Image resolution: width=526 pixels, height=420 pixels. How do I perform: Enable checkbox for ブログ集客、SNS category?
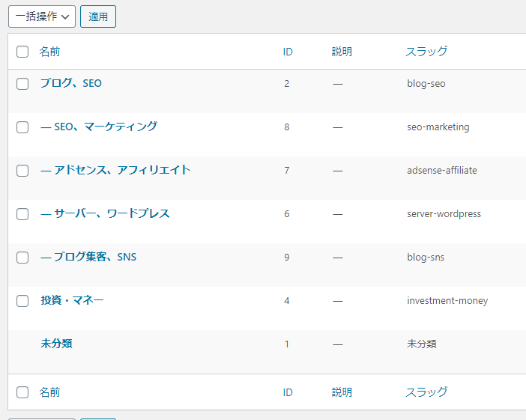point(22,258)
